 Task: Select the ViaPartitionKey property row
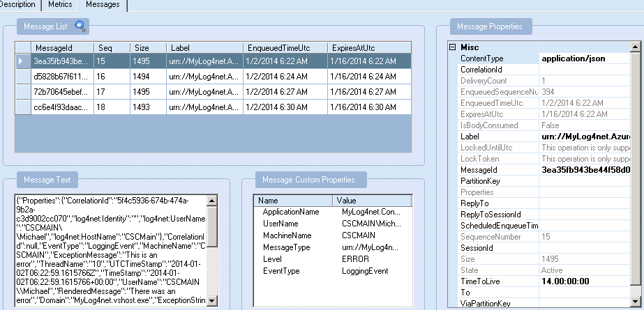coord(545,304)
